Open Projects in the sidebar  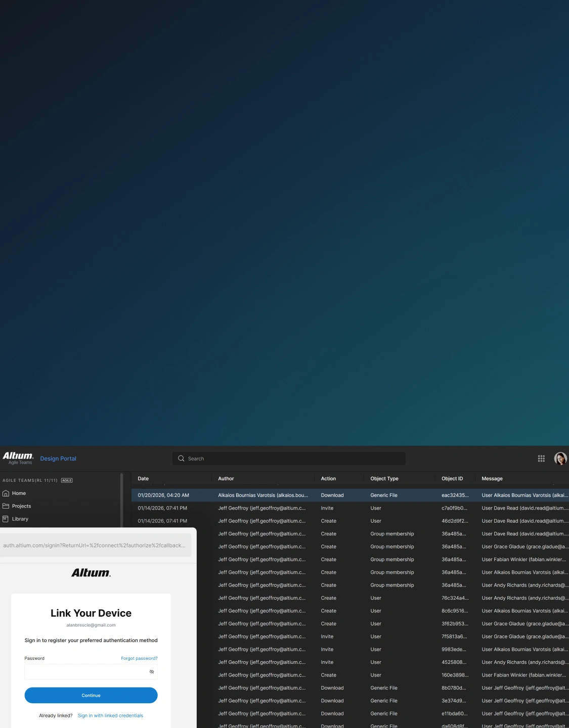21,506
